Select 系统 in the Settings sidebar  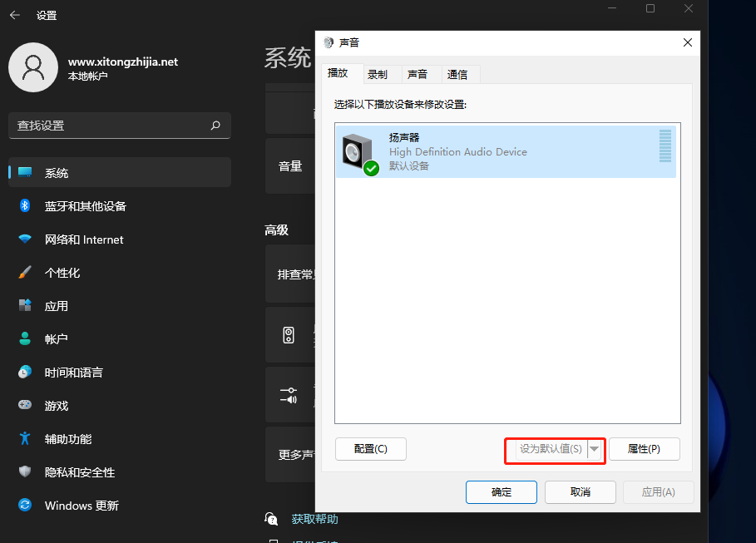tap(120, 172)
